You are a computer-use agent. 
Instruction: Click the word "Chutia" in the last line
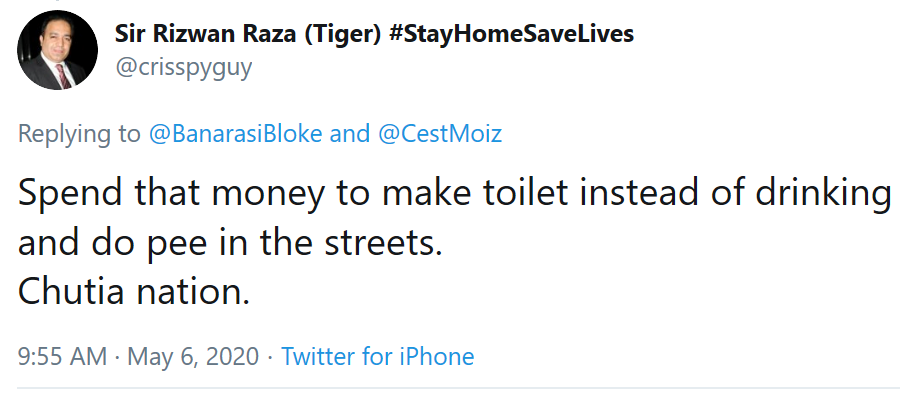pos(80,295)
